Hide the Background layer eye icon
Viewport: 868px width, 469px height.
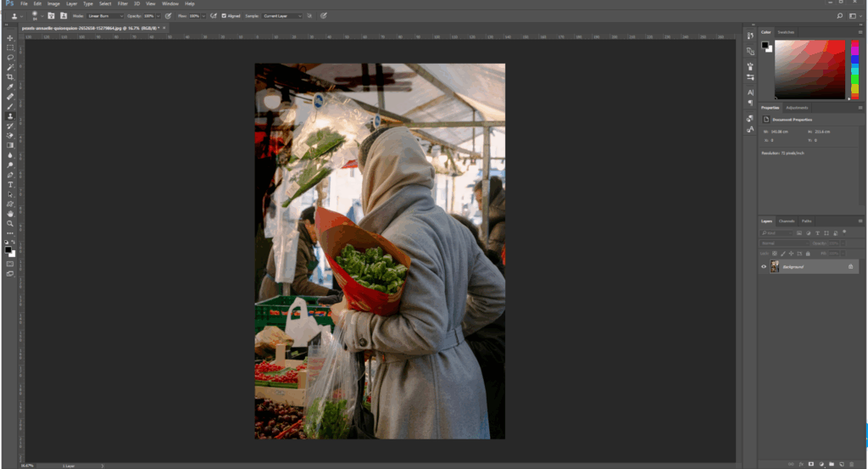(764, 267)
